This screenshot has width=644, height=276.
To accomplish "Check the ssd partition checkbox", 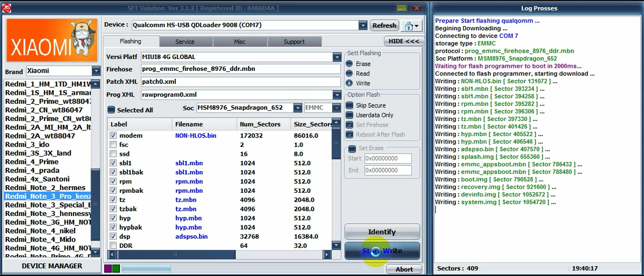I will tap(113, 154).
